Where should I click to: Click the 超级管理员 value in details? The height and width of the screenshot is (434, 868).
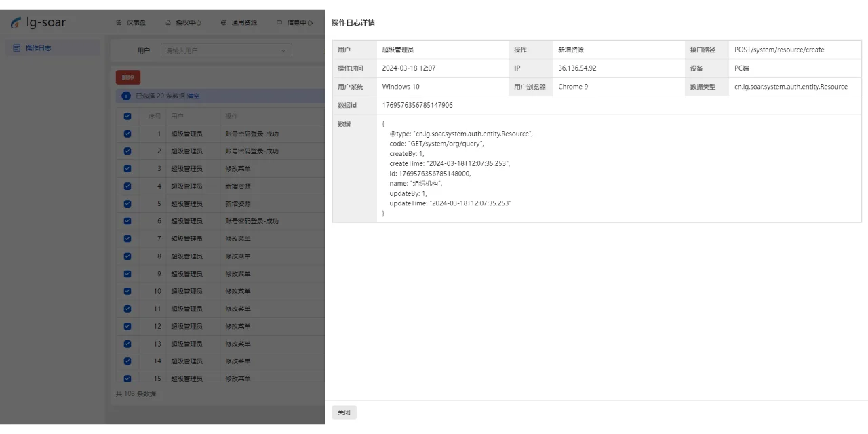click(398, 50)
